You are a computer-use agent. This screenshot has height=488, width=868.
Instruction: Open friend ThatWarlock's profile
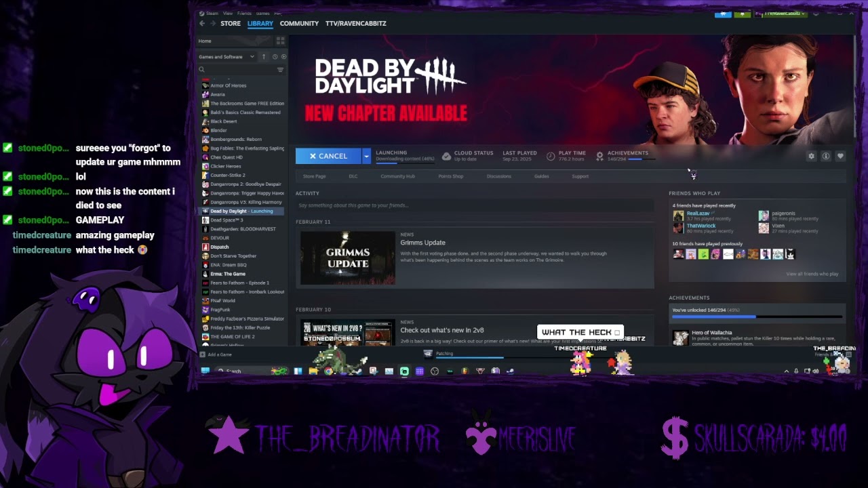701,226
